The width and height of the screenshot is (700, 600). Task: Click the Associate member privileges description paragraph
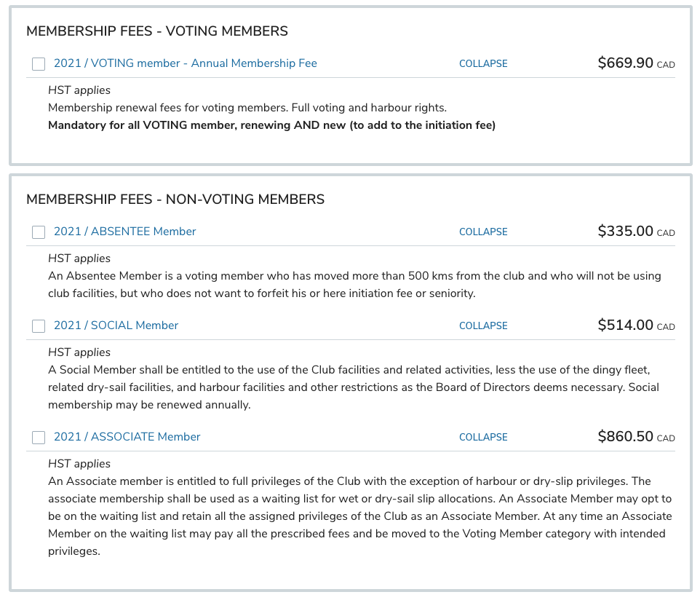click(x=359, y=516)
